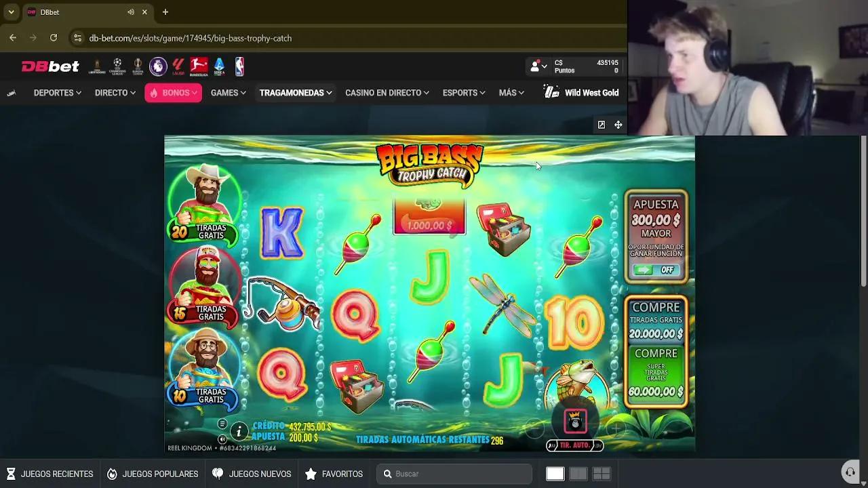The height and width of the screenshot is (488, 868).
Task: Select the single game view layout
Action: [555, 474]
